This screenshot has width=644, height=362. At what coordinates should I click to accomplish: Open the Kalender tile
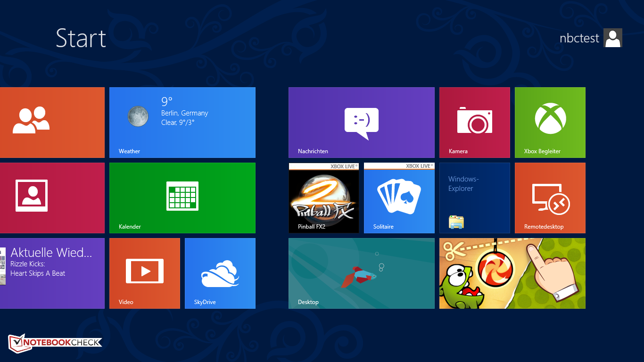point(182,197)
